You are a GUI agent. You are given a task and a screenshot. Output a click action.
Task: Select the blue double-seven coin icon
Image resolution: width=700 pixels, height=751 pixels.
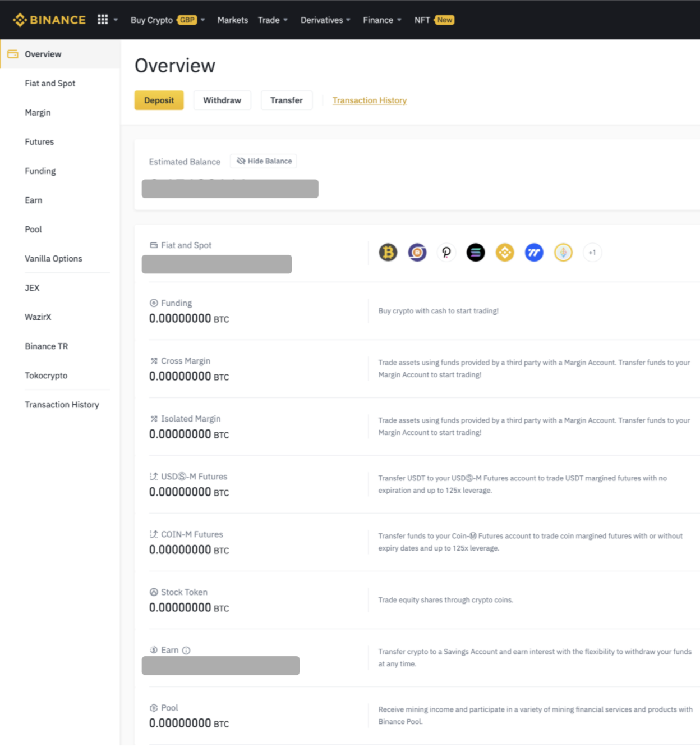tap(534, 253)
